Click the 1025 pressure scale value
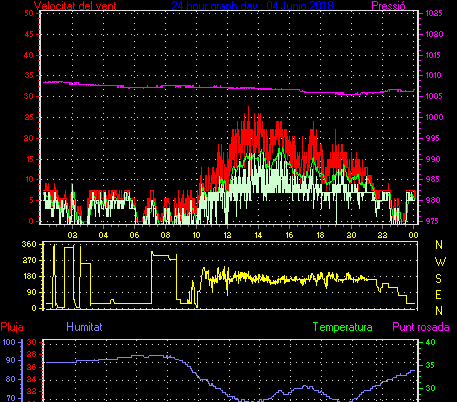Screen dimensions: 457x402 434,13
